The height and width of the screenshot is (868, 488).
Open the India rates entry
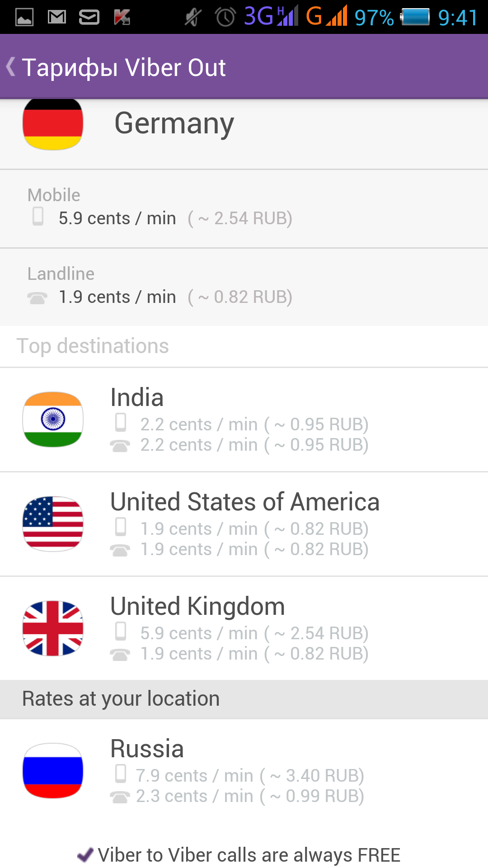coord(244,420)
